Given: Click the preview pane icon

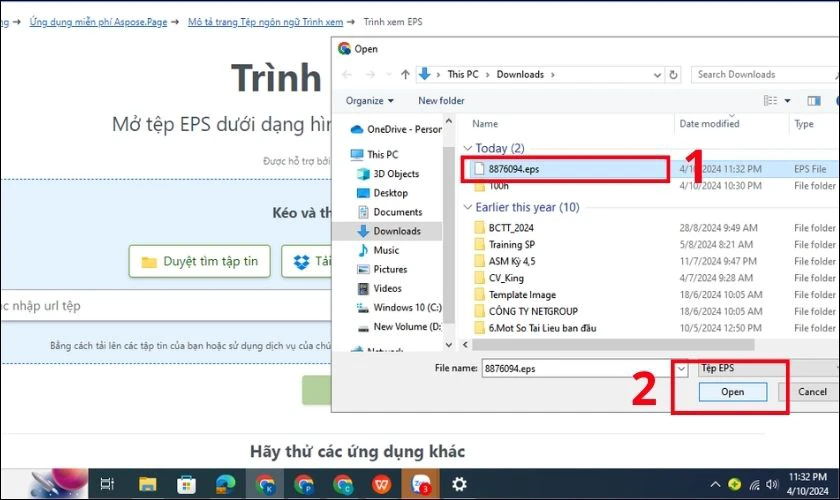Looking at the screenshot, I should tap(814, 101).
